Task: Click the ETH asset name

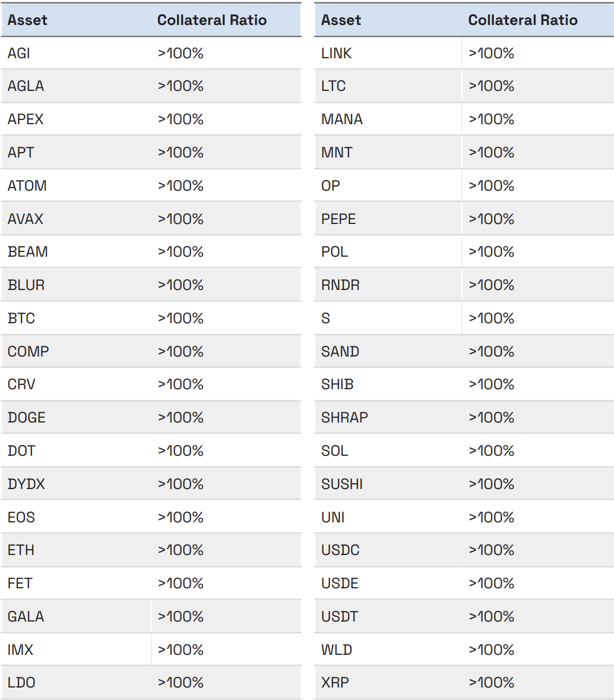Action: [21, 550]
